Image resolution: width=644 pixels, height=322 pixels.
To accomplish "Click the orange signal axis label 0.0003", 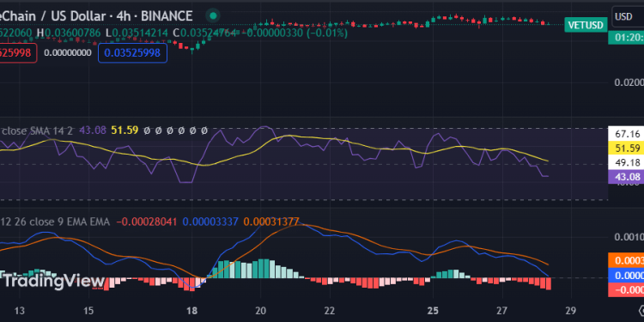I will (x=626, y=260).
